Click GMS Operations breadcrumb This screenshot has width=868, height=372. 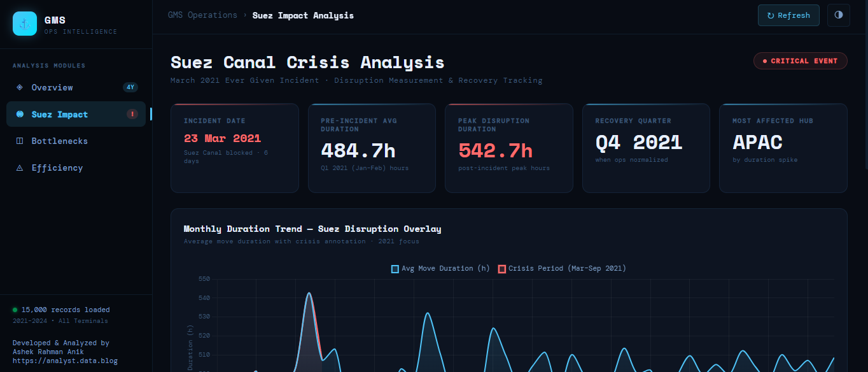tap(202, 15)
